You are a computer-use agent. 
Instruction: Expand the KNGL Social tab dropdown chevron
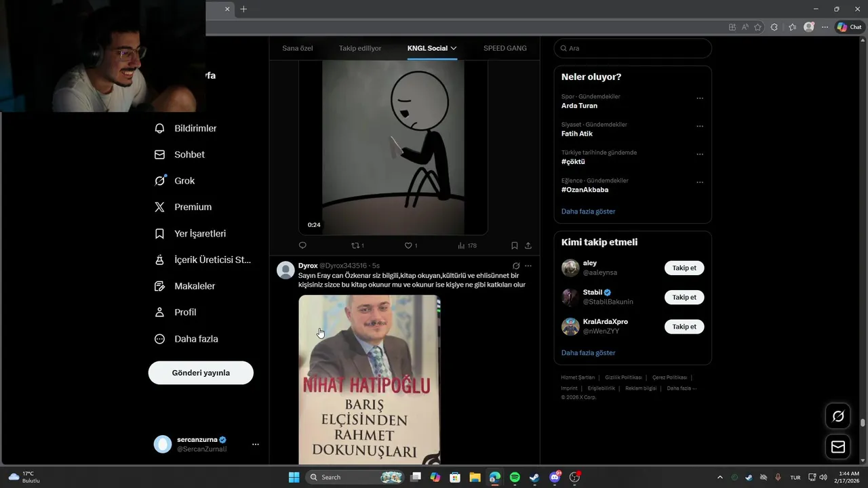454,48
